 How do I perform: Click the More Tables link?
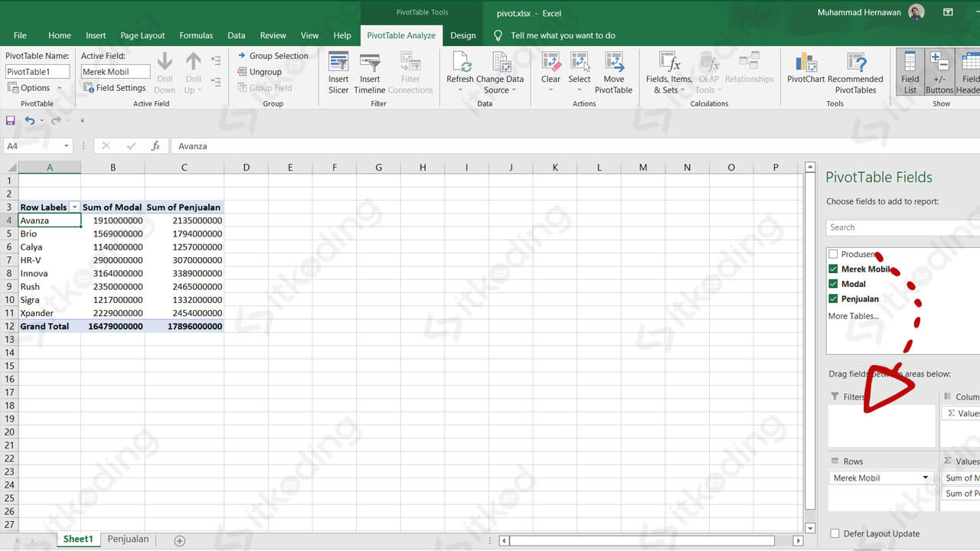point(852,315)
